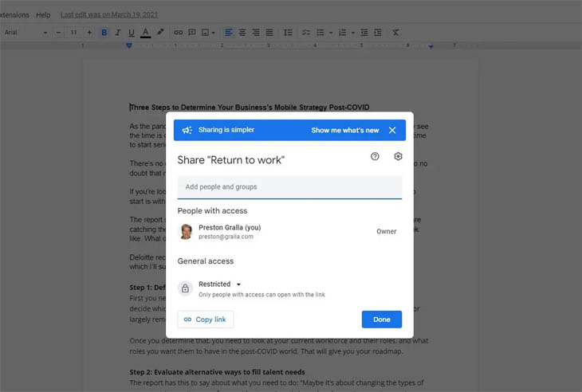Dismiss the Sharing is simpler banner
The width and height of the screenshot is (582, 392).
click(392, 130)
